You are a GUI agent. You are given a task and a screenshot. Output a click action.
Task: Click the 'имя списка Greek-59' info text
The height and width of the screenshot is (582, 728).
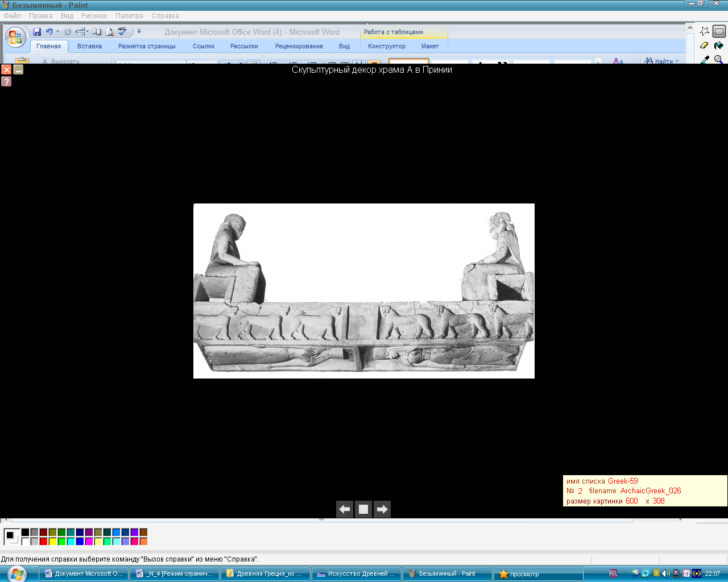[x=602, y=481]
